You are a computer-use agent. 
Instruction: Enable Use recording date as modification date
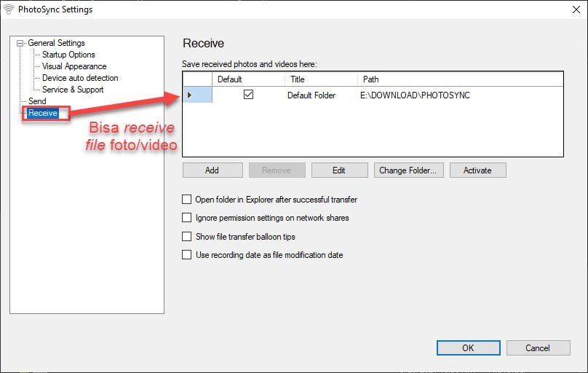click(x=186, y=255)
